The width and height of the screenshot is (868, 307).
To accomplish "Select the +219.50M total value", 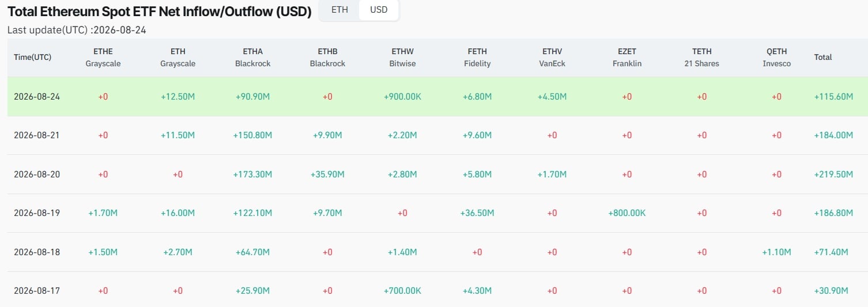I will (833, 174).
